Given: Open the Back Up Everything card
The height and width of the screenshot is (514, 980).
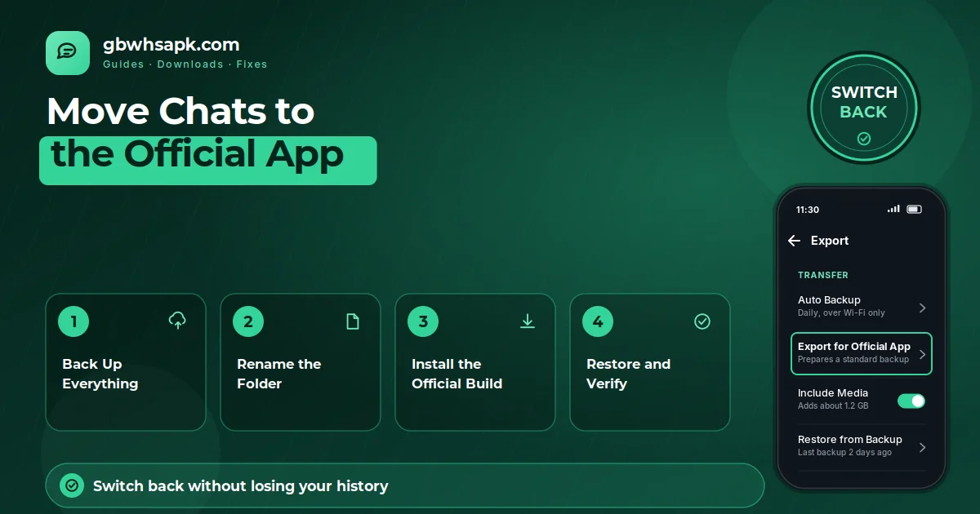Looking at the screenshot, I should tap(126, 362).
